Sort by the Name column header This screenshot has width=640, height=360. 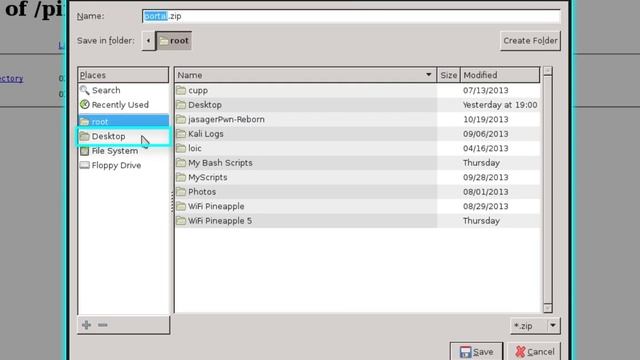[305, 75]
